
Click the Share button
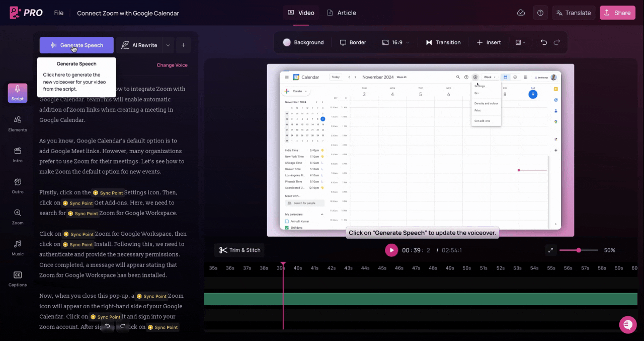click(x=617, y=13)
